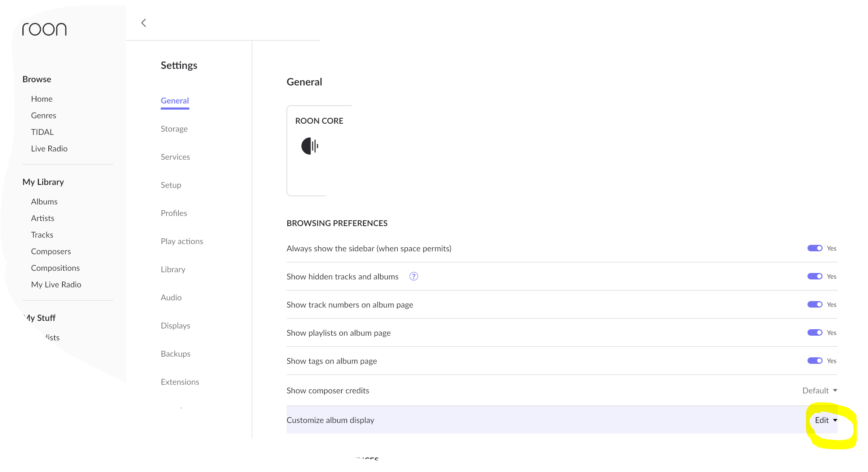This screenshot has height=472, width=868.
Task: Open My Live Radio in sidebar
Action: pos(56,285)
